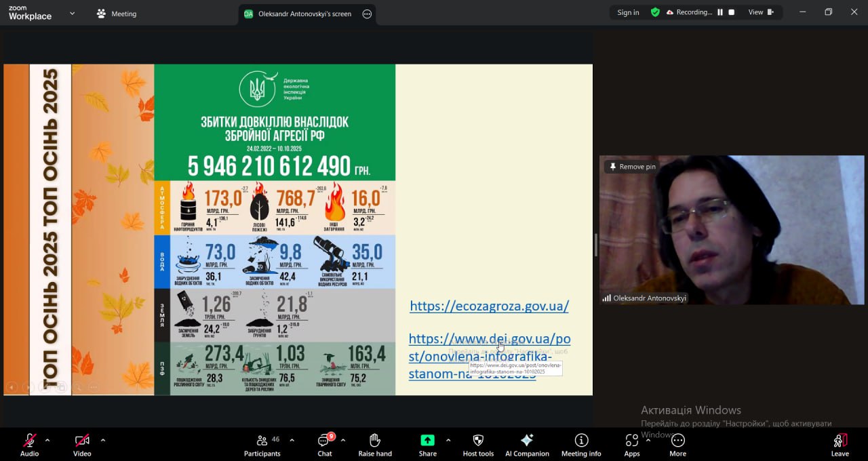
Task: Open the More menu
Action: pos(677,445)
